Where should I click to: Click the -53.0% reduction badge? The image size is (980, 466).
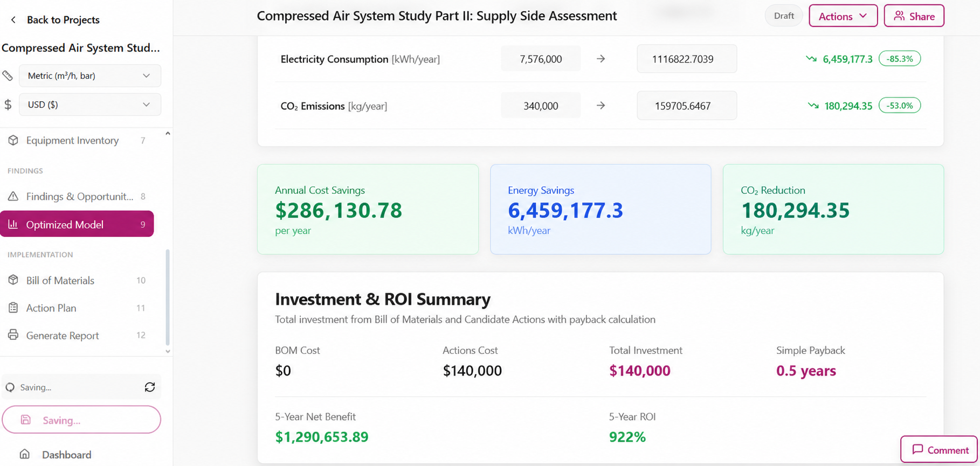[900, 106]
